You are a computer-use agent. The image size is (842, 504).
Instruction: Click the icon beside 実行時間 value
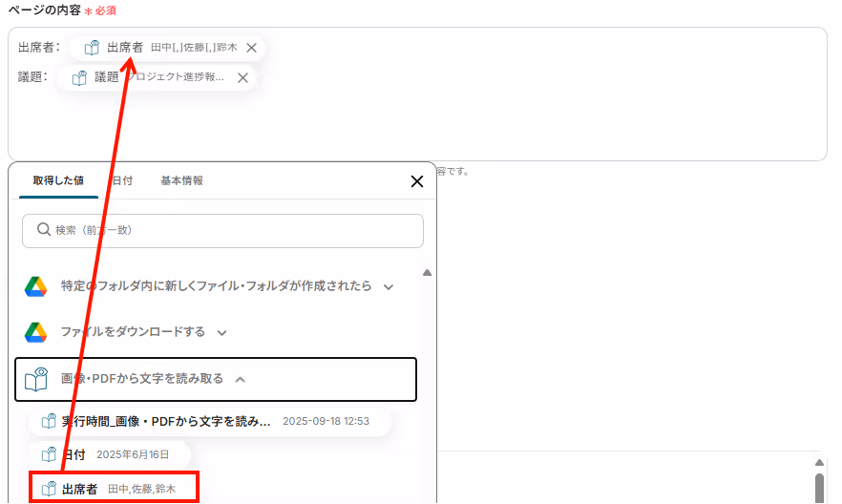49,421
